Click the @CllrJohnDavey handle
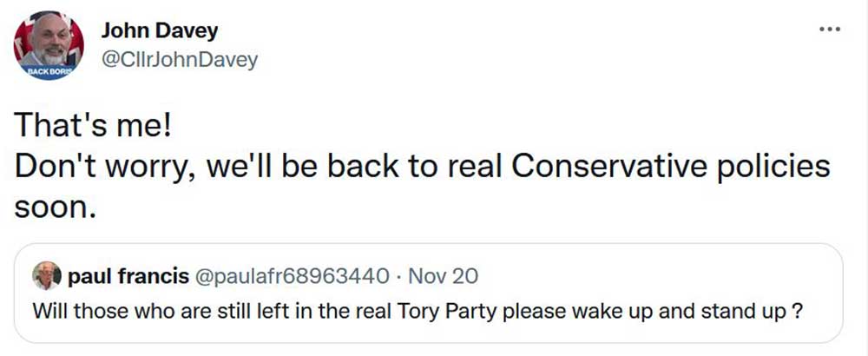The height and width of the screenshot is (356, 868). (x=180, y=60)
